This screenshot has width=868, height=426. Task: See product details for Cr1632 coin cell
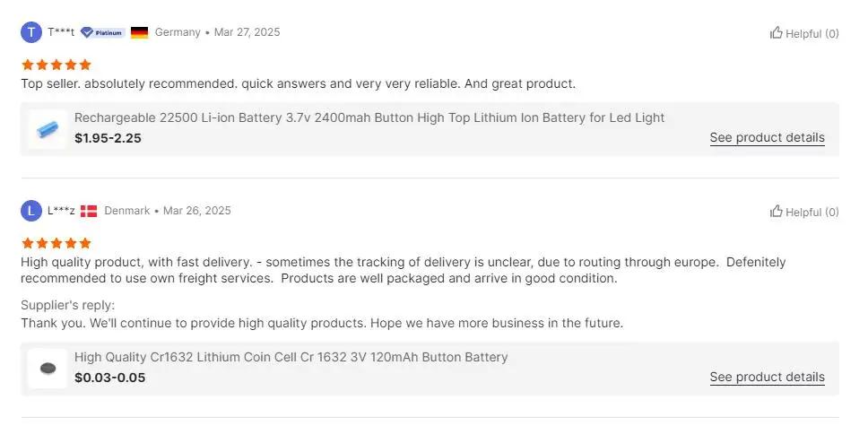[x=767, y=378]
